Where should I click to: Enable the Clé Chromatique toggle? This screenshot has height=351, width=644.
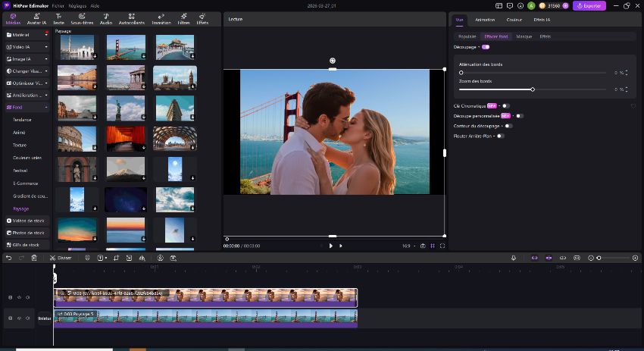point(505,106)
